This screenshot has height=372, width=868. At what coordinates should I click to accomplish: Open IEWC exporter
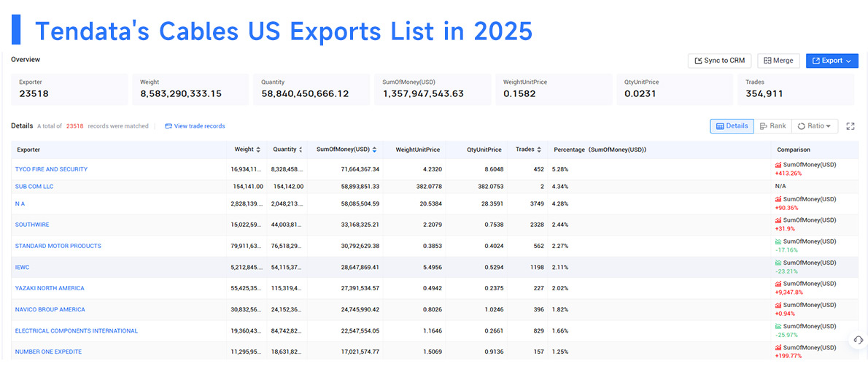pos(22,268)
